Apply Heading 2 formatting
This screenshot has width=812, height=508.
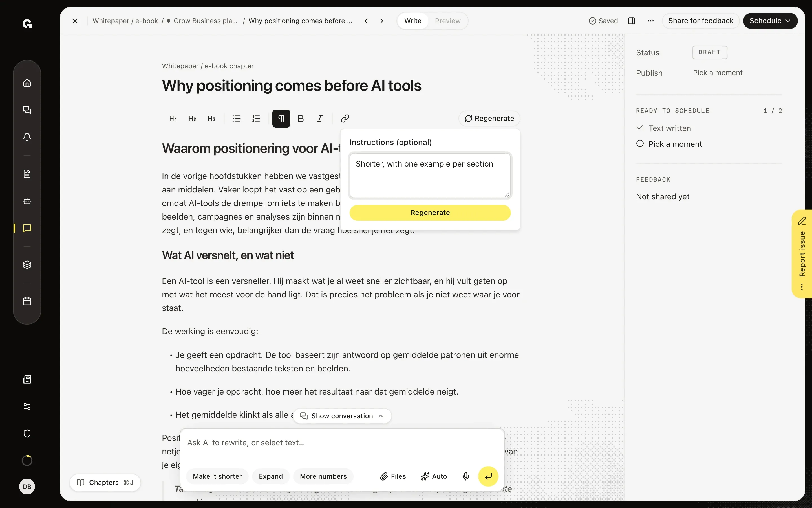tap(192, 119)
